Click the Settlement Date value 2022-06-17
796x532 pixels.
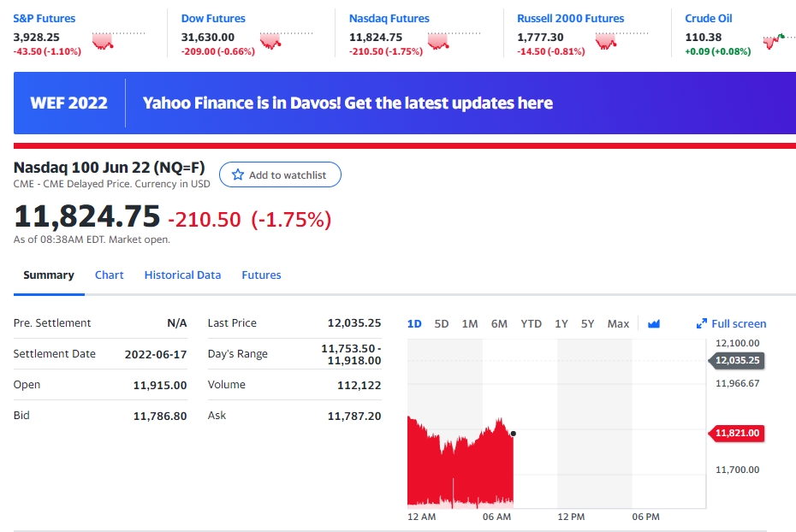156,354
